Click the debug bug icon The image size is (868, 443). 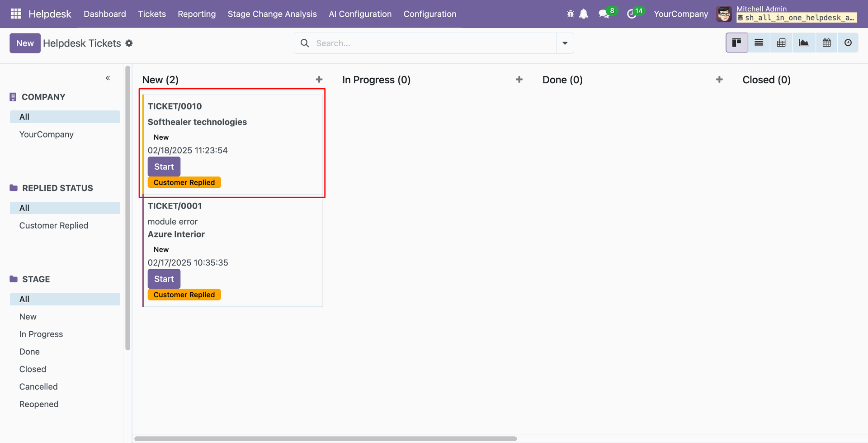point(571,14)
